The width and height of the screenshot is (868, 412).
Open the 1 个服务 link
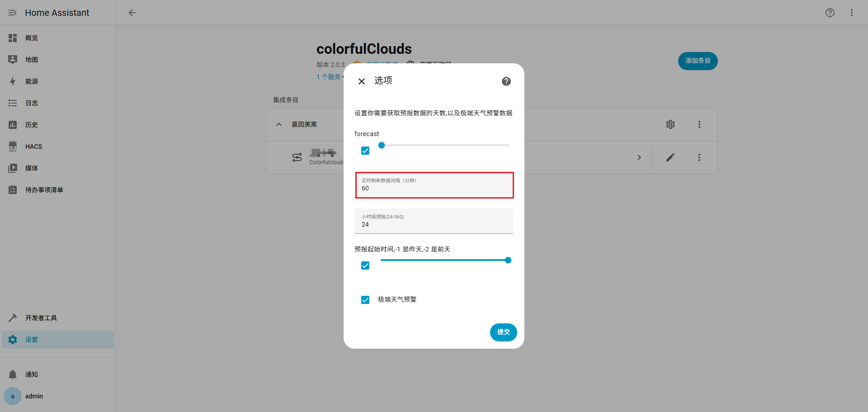(x=328, y=76)
